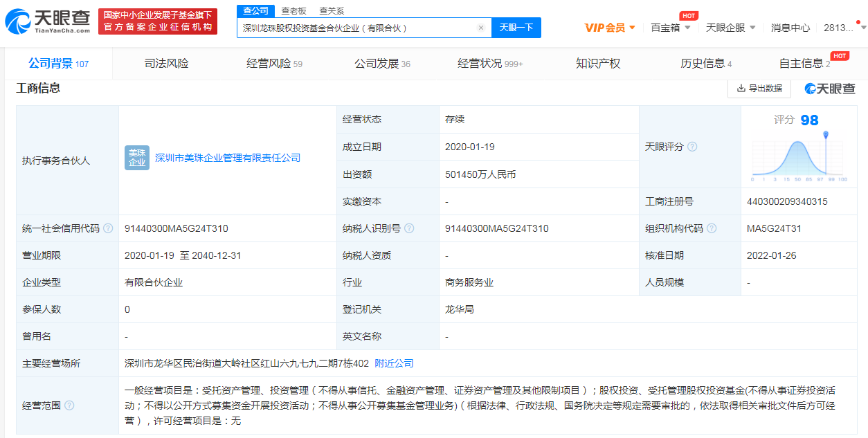Viewport: 868px width, 438px height.
Task: Click help icon next to 统一社会信用代码
Action: coord(108,228)
